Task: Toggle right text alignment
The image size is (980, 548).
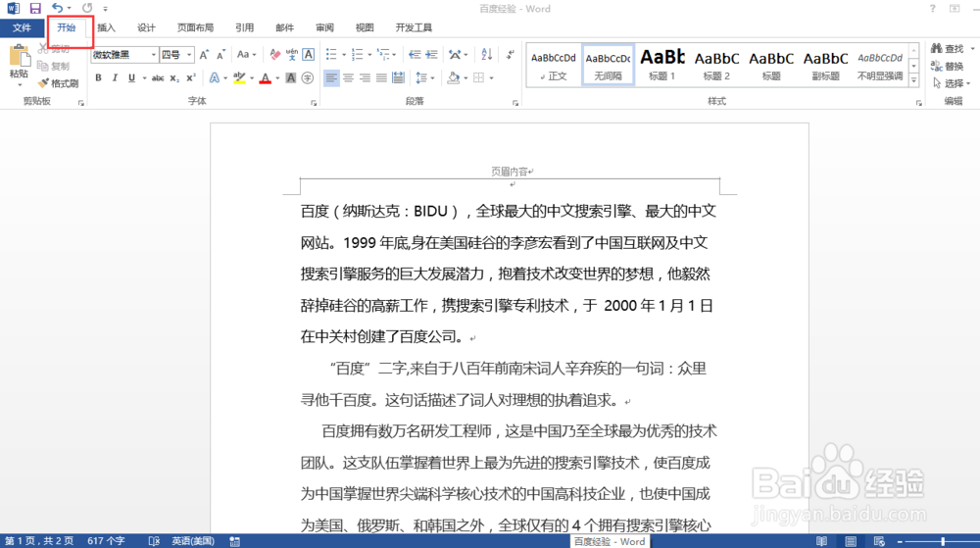Action: click(x=365, y=78)
